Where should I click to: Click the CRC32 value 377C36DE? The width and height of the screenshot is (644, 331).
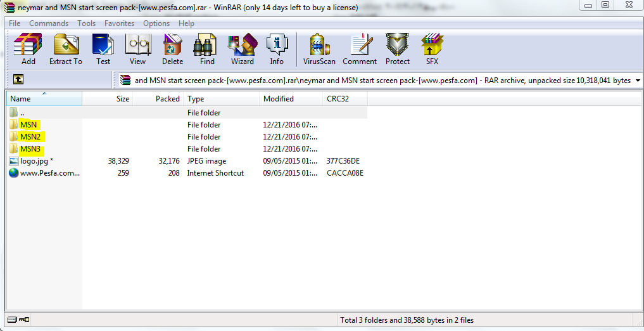[343, 161]
